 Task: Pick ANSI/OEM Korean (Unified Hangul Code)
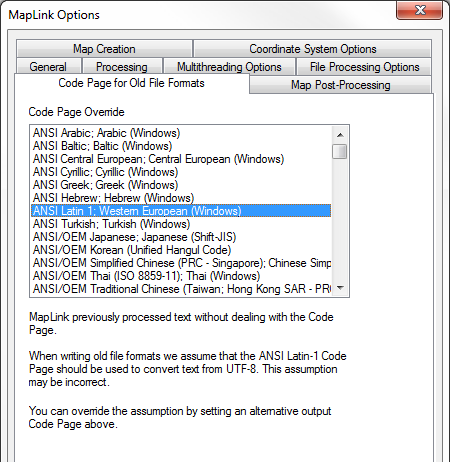[x=181, y=250]
